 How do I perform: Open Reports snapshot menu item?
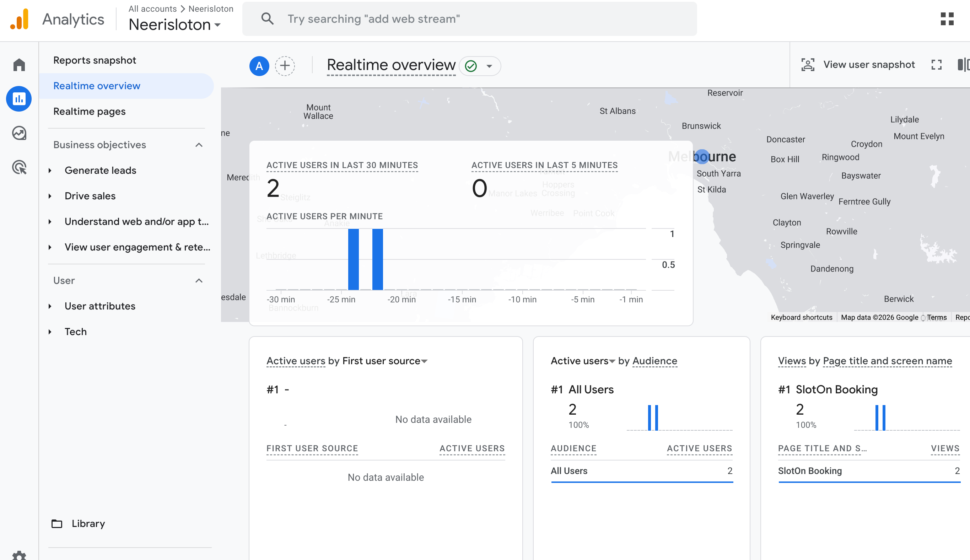(x=95, y=60)
